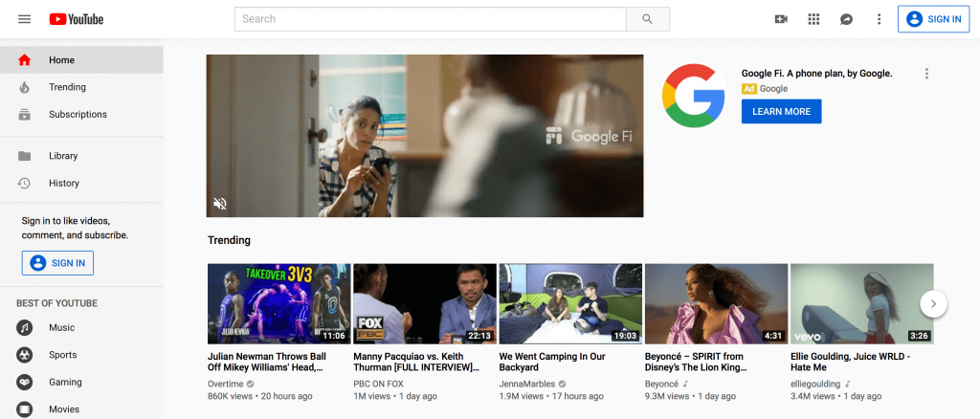Click the Trending section heading

(x=229, y=240)
